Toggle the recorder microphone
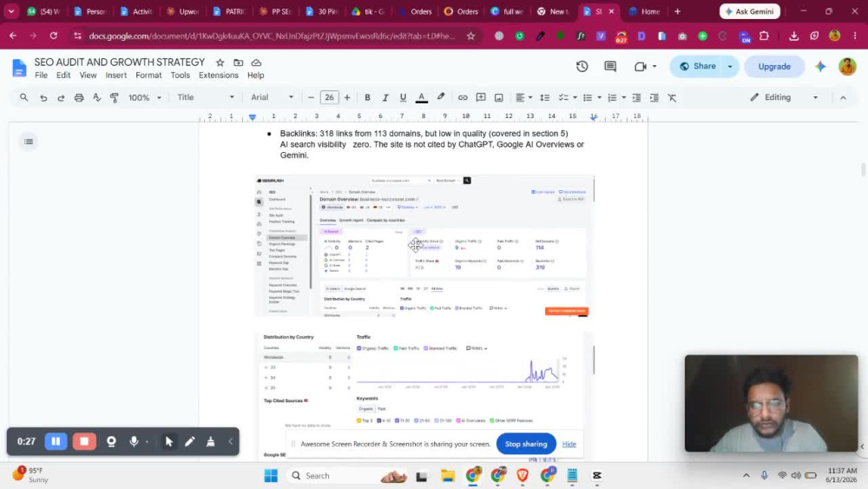Image resolution: width=868 pixels, height=489 pixels. (x=134, y=441)
